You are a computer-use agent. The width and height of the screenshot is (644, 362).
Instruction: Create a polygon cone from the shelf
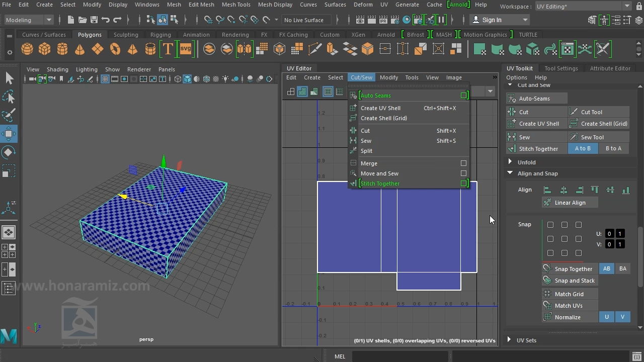coord(80,49)
